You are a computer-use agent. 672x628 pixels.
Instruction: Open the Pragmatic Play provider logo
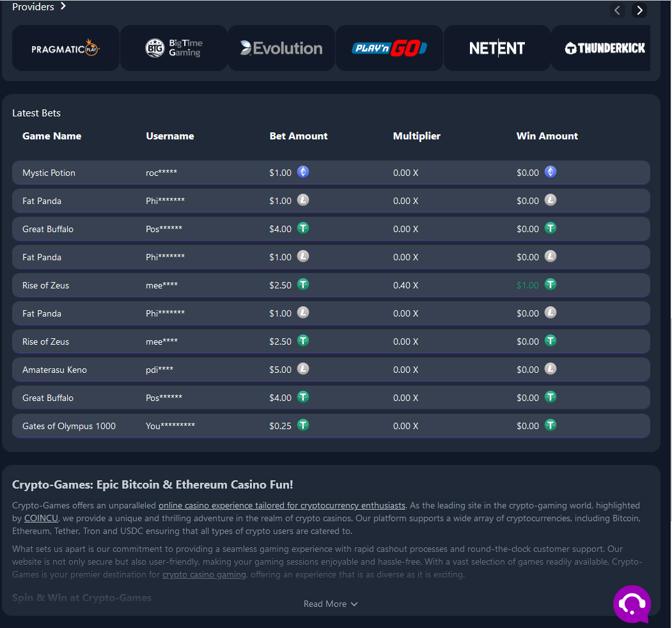coord(66,48)
